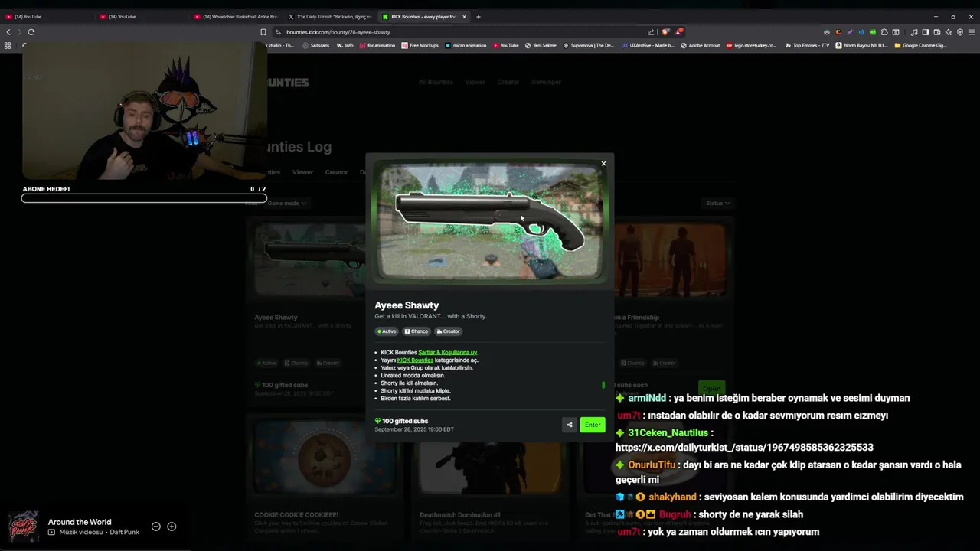This screenshot has height=551, width=980.
Task: Open the Brave Shields lion icon
Action: [665, 32]
